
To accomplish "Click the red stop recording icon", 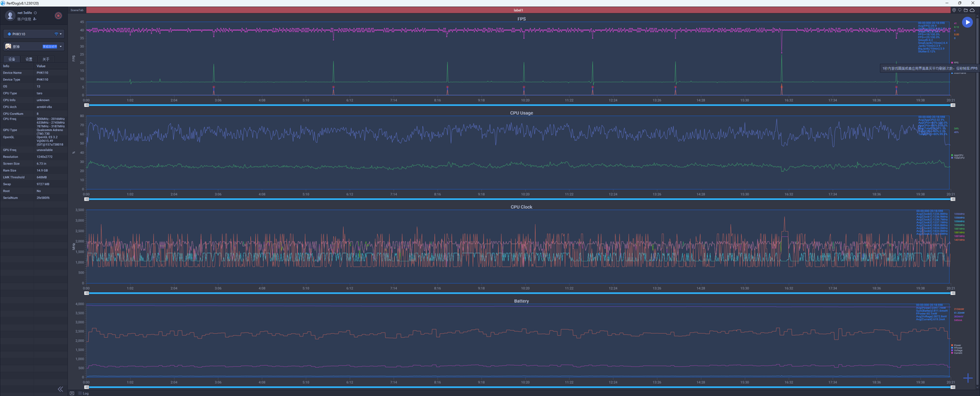I will tap(58, 15).
